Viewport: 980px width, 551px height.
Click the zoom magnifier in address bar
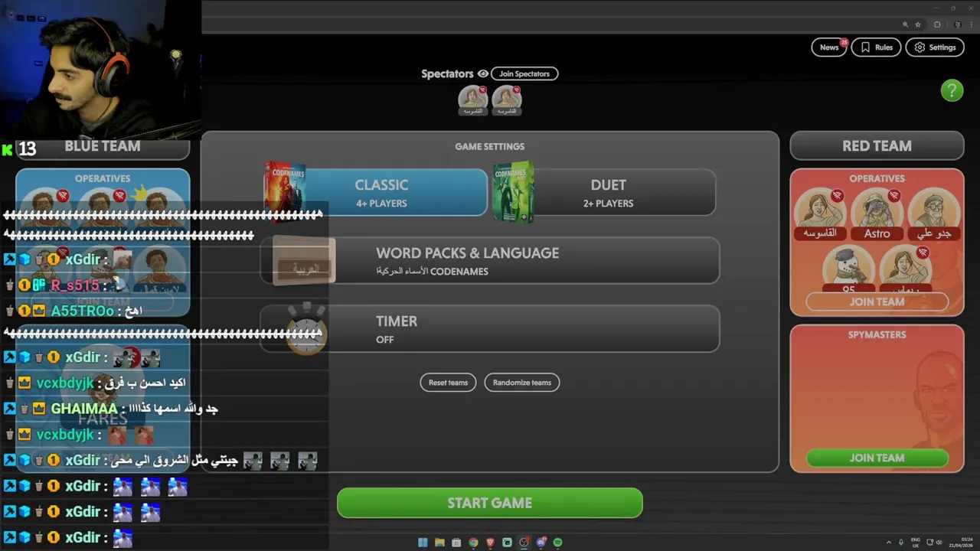tap(905, 24)
